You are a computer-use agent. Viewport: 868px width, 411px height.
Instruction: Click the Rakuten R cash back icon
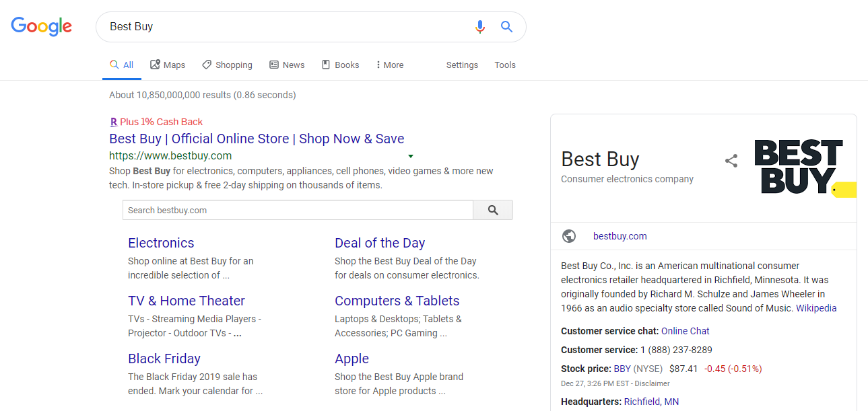[x=113, y=122]
